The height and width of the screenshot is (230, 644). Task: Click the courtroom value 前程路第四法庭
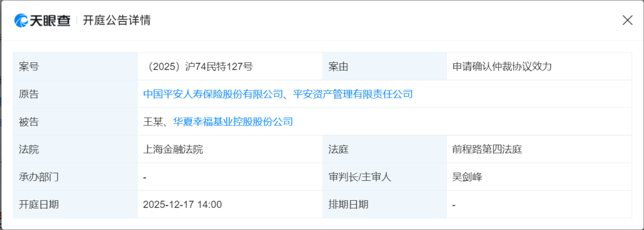pos(487,149)
